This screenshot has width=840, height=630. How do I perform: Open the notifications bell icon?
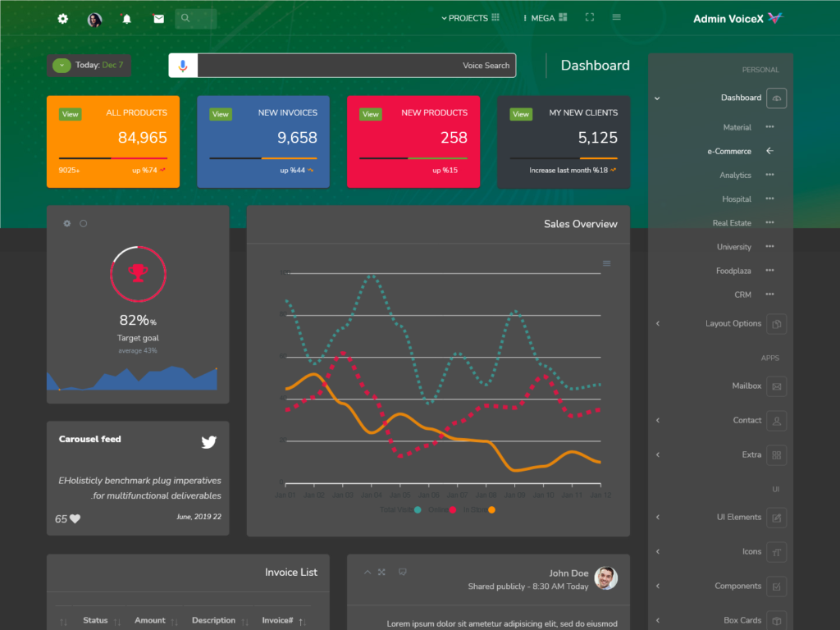126,18
